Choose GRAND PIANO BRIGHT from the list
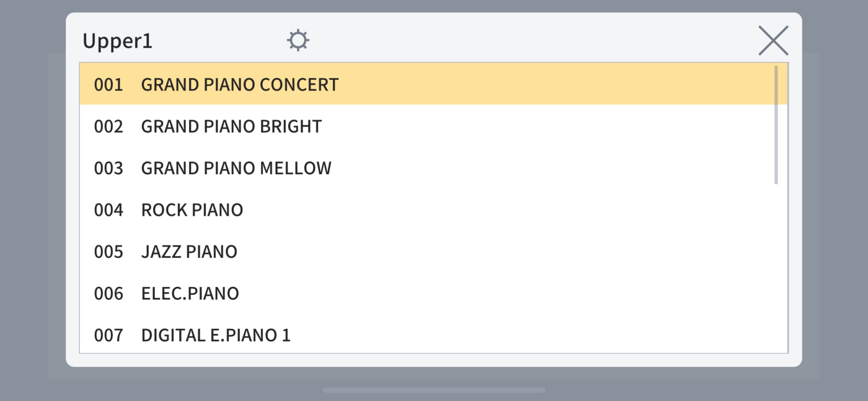The image size is (868, 401). (x=231, y=126)
